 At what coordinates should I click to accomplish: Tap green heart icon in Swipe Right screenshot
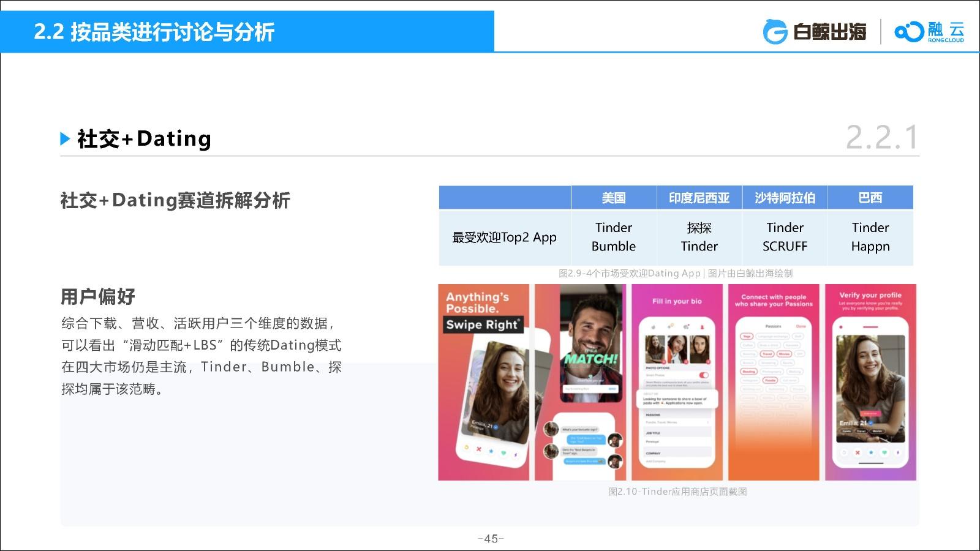[503, 454]
